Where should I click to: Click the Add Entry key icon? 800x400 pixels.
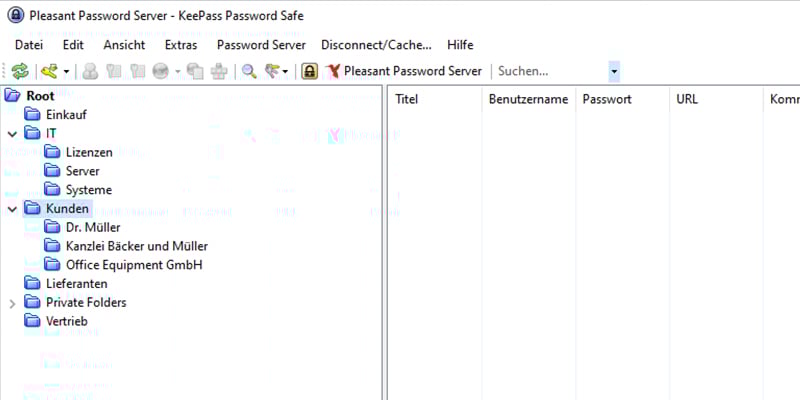pos(49,71)
